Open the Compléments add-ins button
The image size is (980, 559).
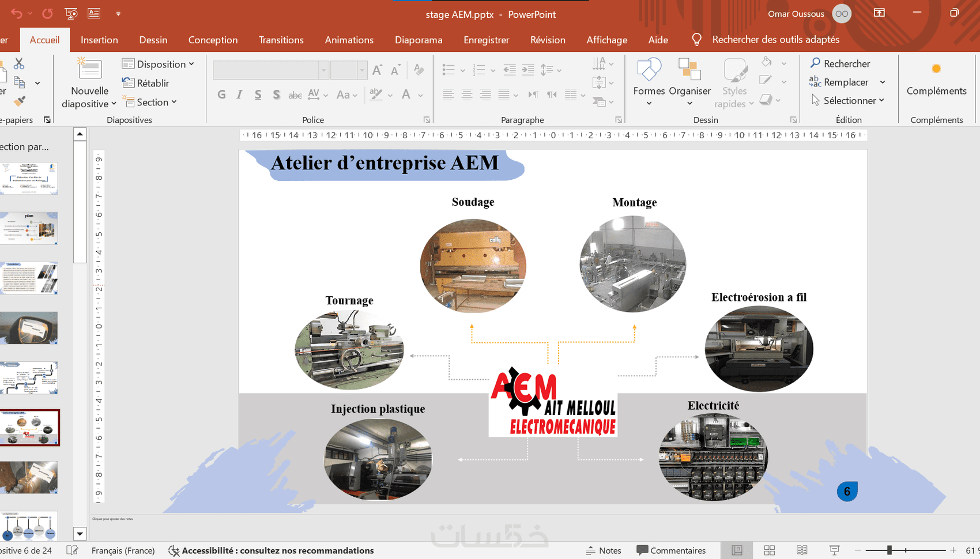pyautogui.click(x=936, y=81)
